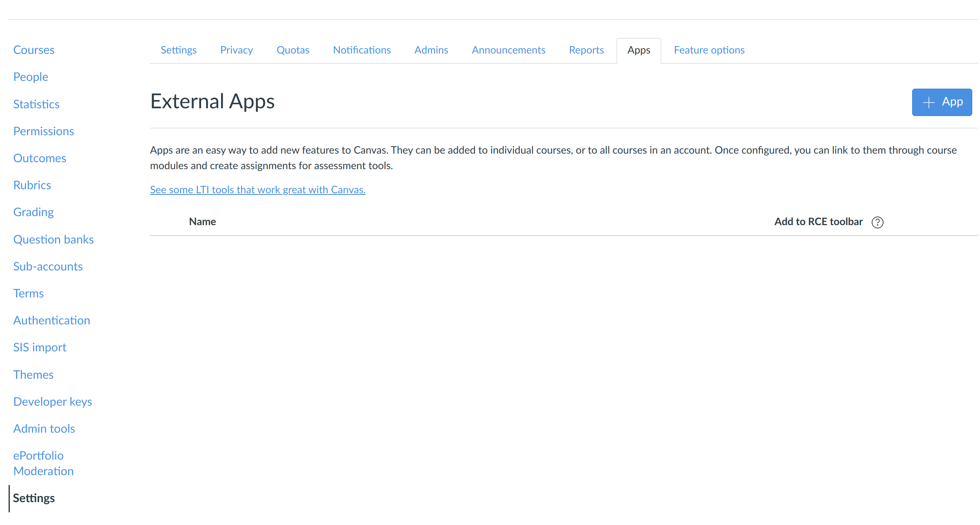Viewport: 980px width, 525px height.
Task: Open the Privacy settings tab
Action: coord(236,50)
